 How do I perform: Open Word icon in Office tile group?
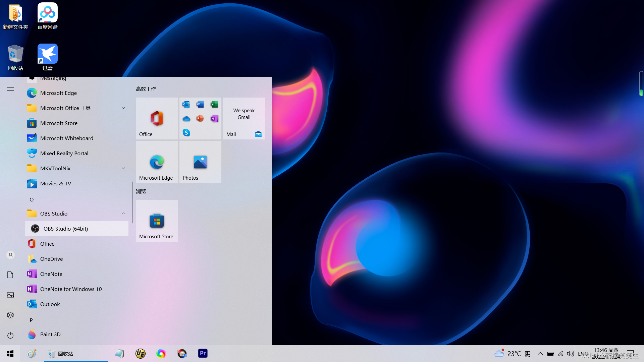(200, 105)
